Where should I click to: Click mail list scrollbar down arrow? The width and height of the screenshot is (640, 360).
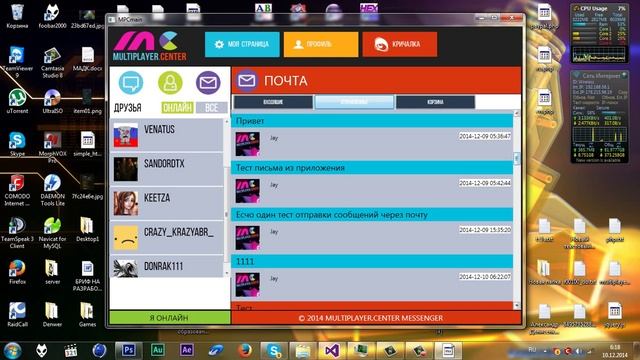[517, 305]
